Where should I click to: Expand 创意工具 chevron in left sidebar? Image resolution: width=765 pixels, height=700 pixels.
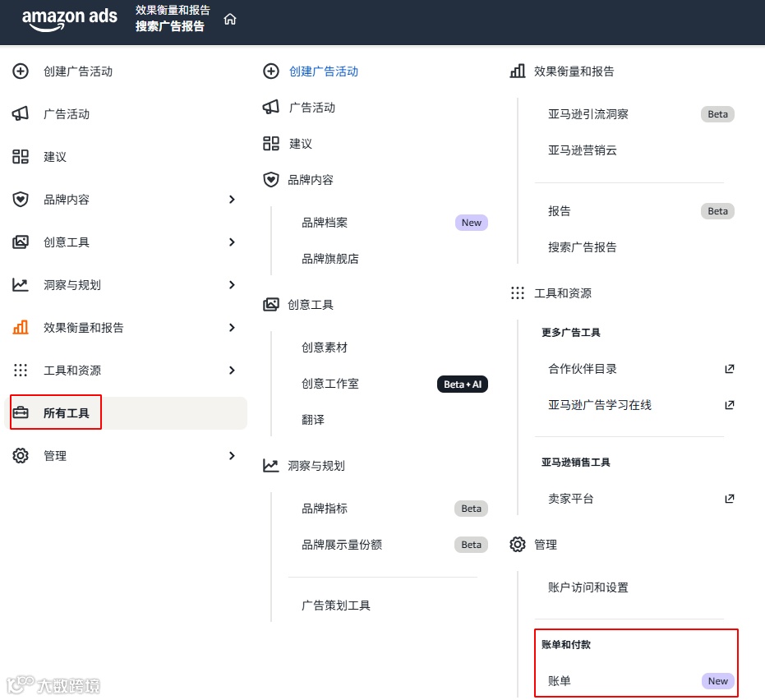click(x=233, y=242)
